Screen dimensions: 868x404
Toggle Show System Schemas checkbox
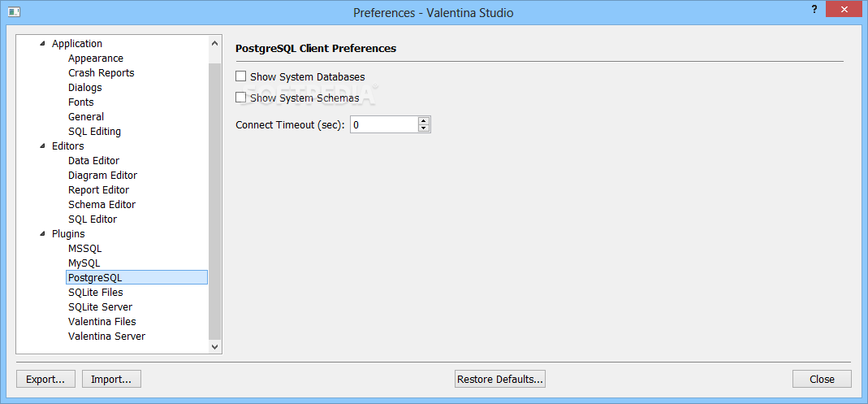pyautogui.click(x=241, y=98)
